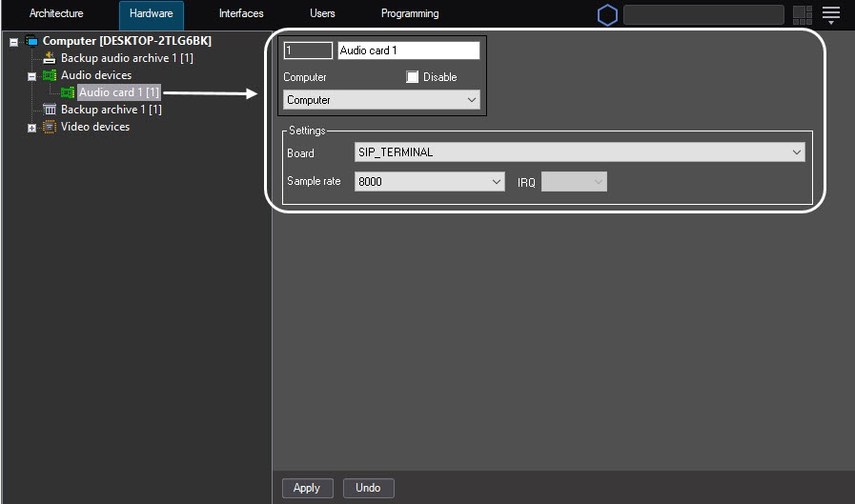Switch to the Hardware tab
The image size is (855, 504).
click(x=151, y=14)
